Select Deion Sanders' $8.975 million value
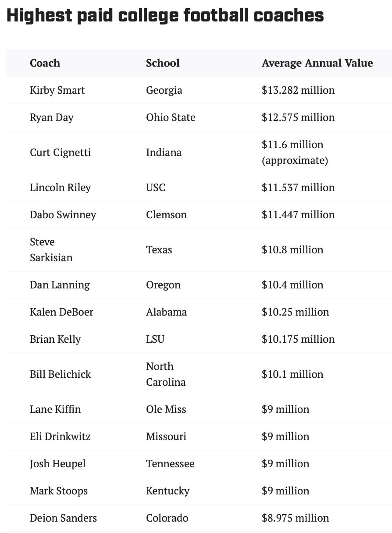The image size is (392, 533). pyautogui.click(x=295, y=518)
